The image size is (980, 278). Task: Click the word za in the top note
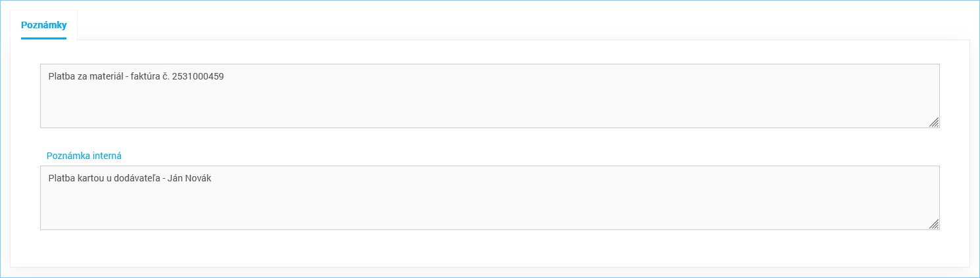(x=82, y=76)
